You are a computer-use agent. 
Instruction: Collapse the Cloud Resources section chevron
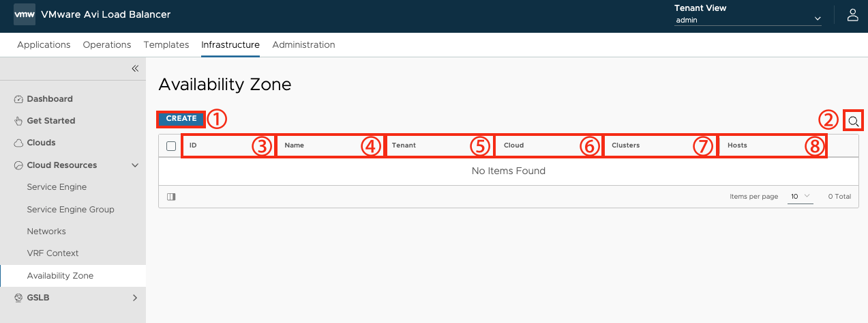click(135, 165)
